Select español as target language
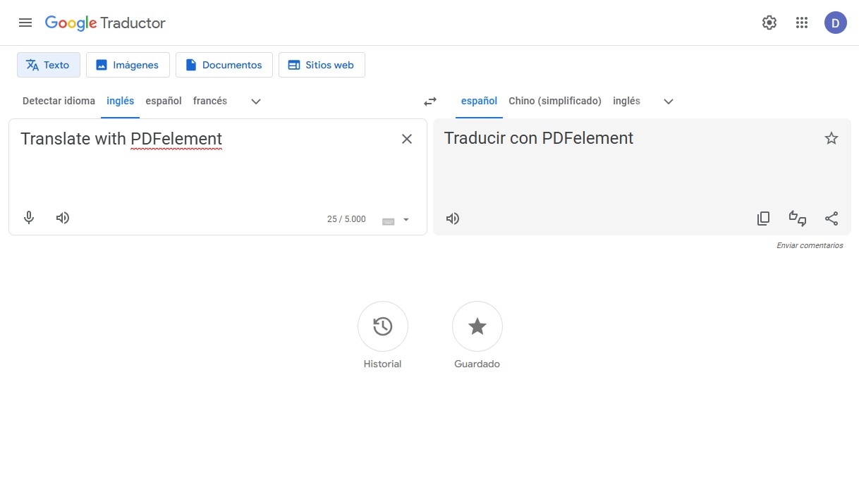Image resolution: width=859 pixels, height=504 pixels. pos(480,101)
